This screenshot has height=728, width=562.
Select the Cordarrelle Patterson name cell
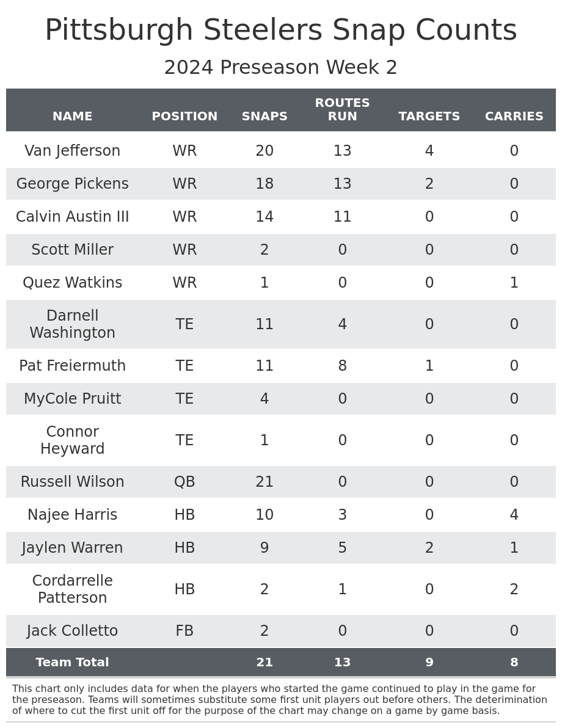point(72,590)
